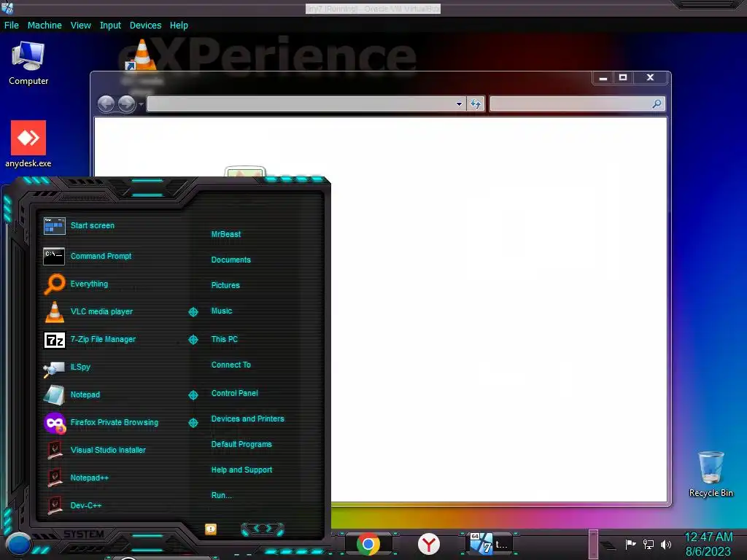This screenshot has width=747, height=560.
Task: Open Control Panel from the start menu
Action: (x=234, y=393)
